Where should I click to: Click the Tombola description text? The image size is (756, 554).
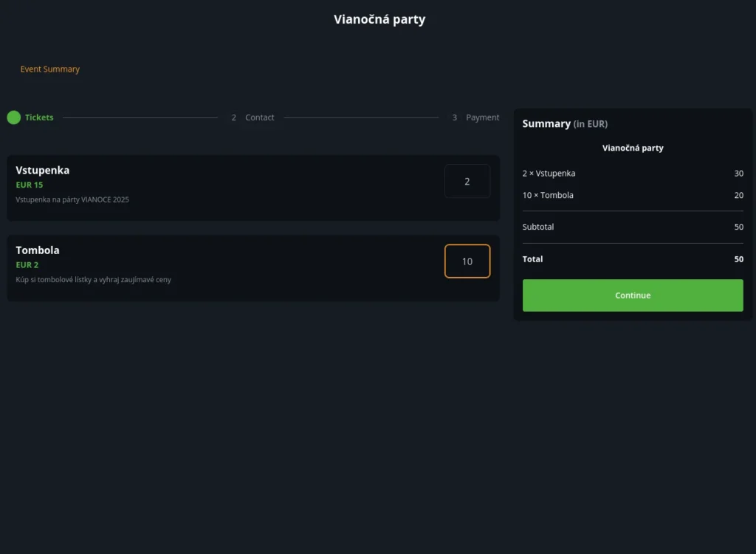[x=93, y=280]
